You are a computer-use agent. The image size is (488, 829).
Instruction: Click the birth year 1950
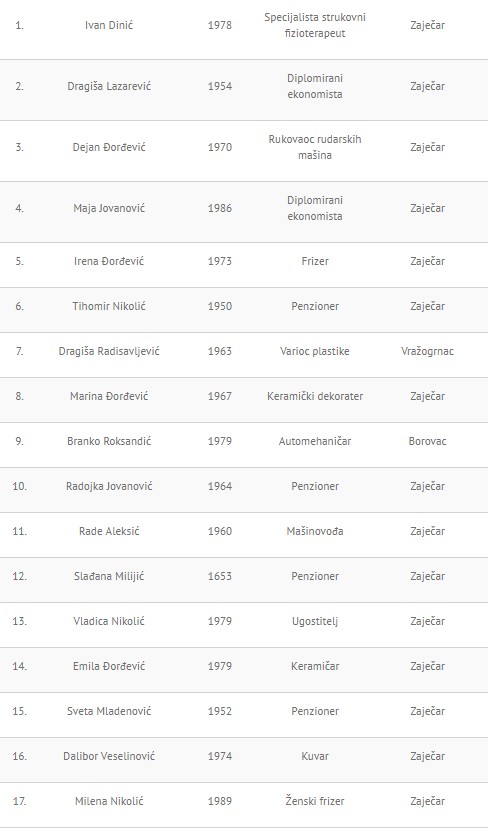(220, 306)
